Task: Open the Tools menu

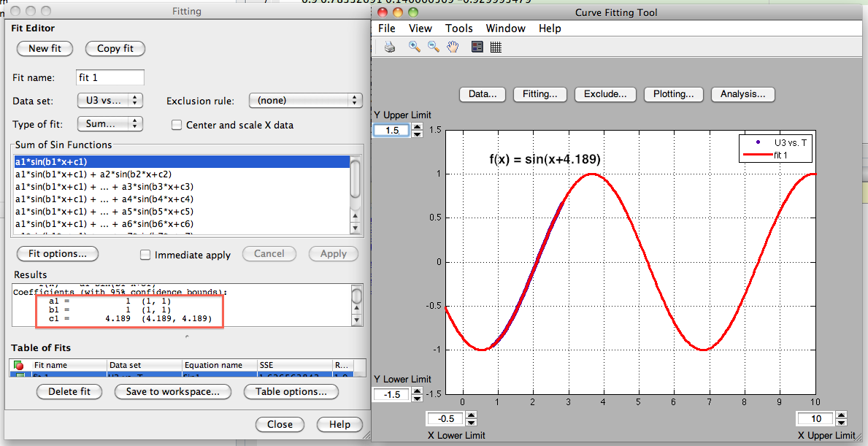Action: [459, 28]
